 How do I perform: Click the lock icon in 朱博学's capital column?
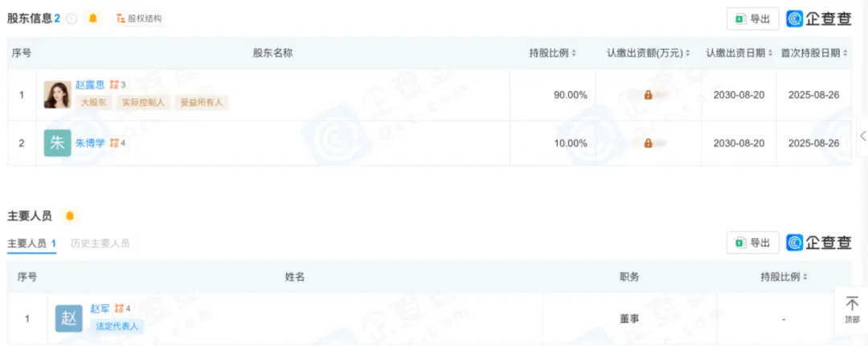tap(648, 143)
